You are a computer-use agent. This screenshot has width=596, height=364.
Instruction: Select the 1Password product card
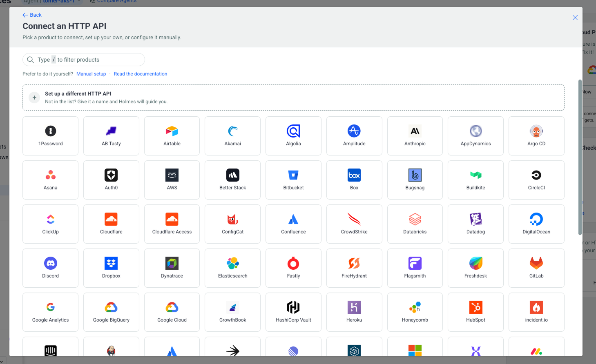[50, 136]
